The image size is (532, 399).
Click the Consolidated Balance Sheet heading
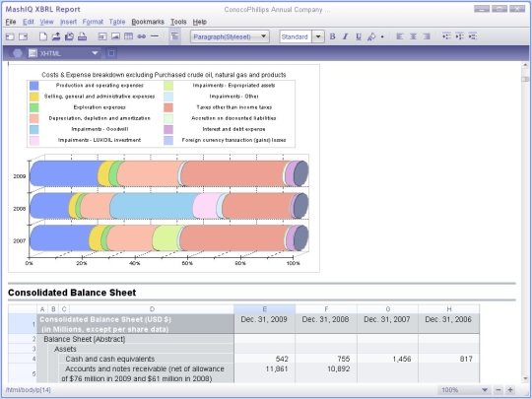[72, 293]
